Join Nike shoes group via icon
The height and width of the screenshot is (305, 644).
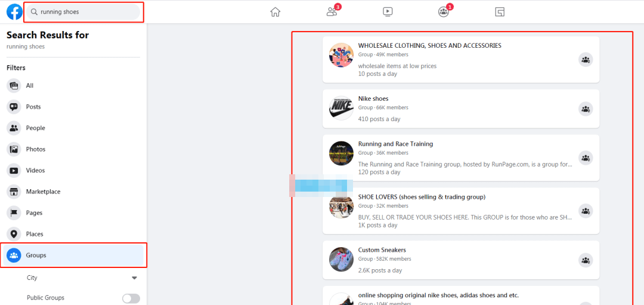pos(586,109)
